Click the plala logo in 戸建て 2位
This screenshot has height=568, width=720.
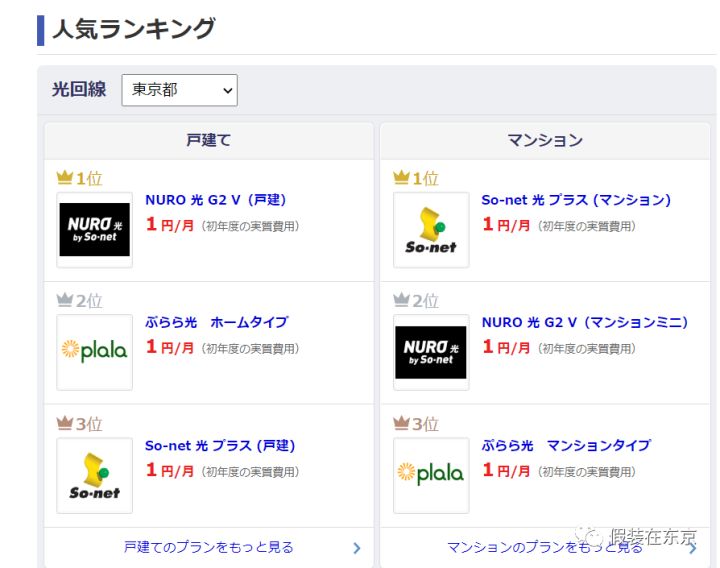(x=95, y=352)
